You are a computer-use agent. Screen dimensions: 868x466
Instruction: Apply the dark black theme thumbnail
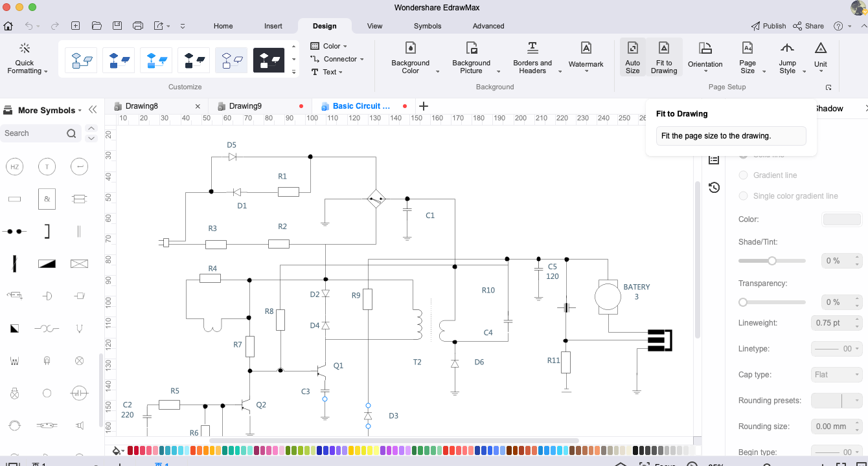coord(269,60)
